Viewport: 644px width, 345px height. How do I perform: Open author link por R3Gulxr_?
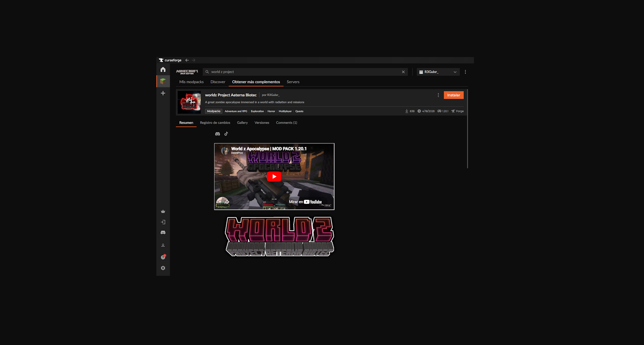[271, 95]
